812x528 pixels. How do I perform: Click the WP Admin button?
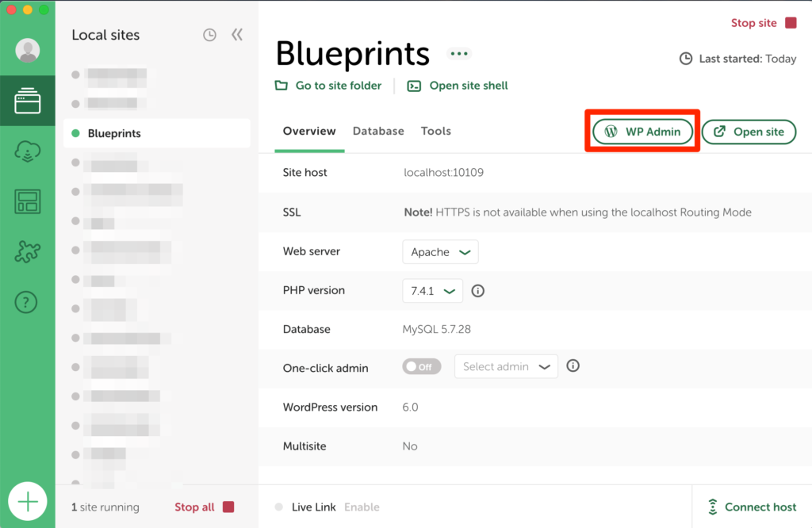click(x=642, y=132)
